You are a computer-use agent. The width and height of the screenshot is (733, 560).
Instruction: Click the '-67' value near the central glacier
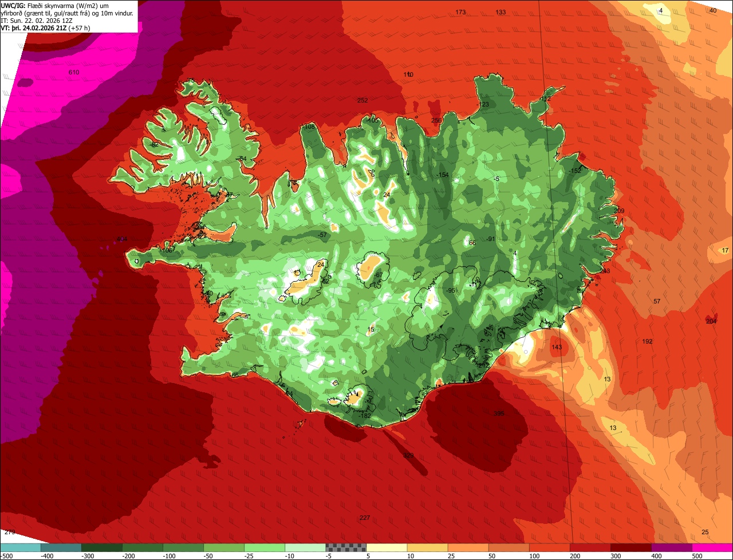378,275
